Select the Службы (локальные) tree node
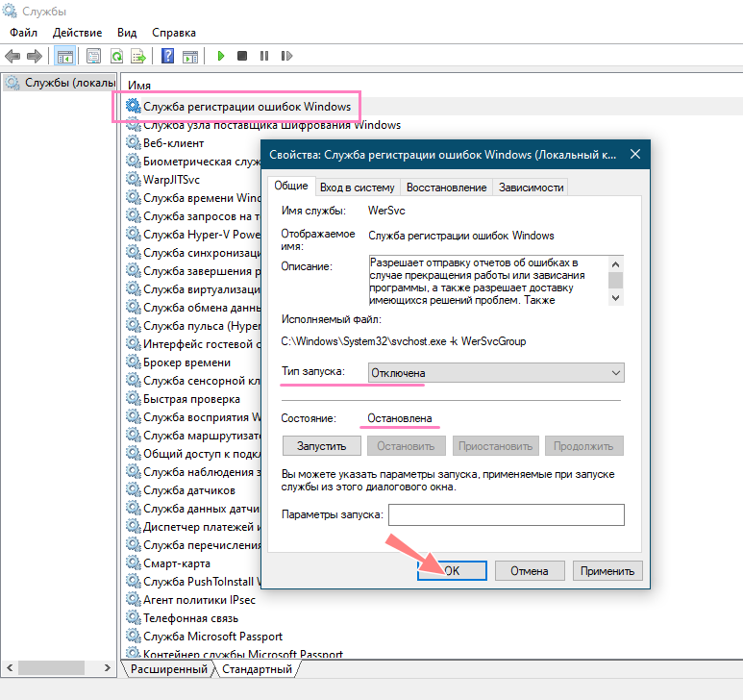This screenshot has height=700, width=743. tap(61, 83)
